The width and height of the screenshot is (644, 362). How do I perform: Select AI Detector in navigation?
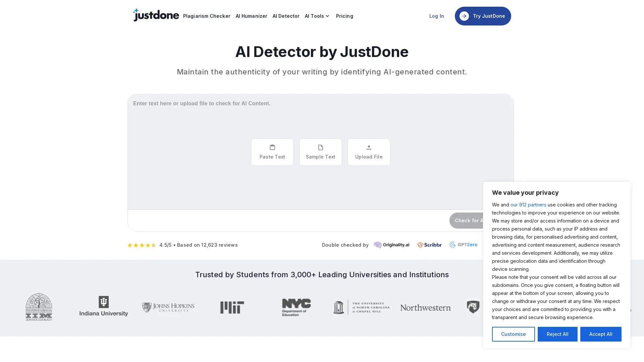click(x=286, y=16)
